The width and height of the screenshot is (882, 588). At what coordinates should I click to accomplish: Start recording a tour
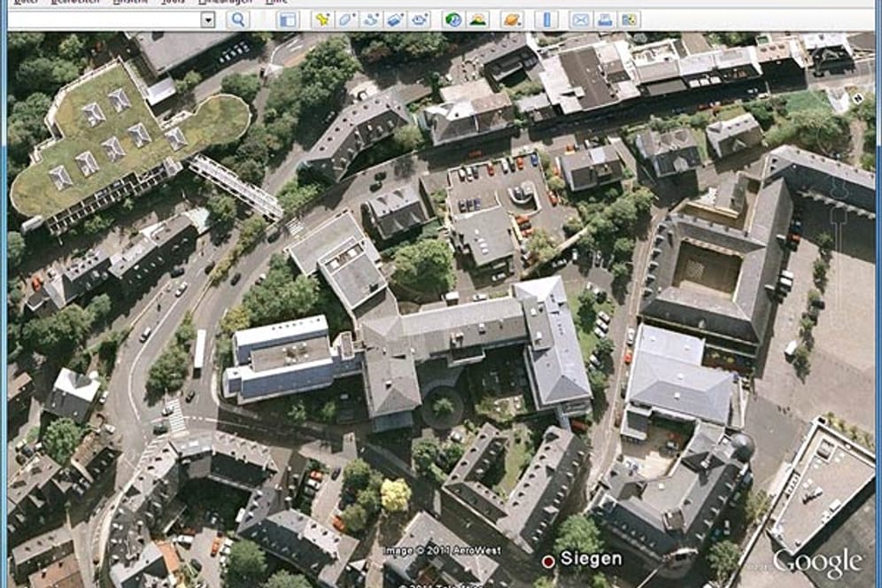tap(420, 19)
